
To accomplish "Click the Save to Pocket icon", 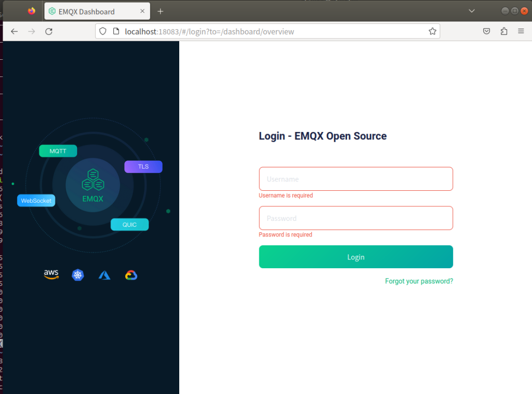I will [x=486, y=31].
